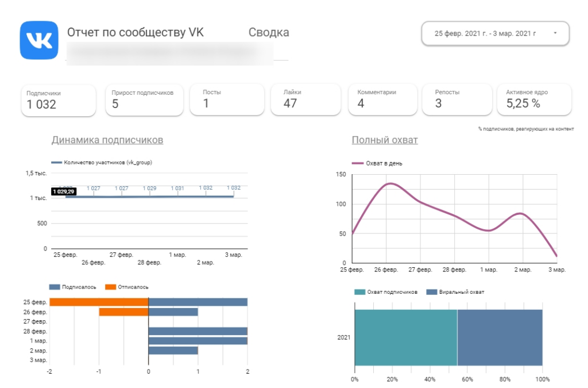The width and height of the screenshot is (588, 388).
Task: Select the Прирост подписчиков scorecard
Action: click(144, 100)
